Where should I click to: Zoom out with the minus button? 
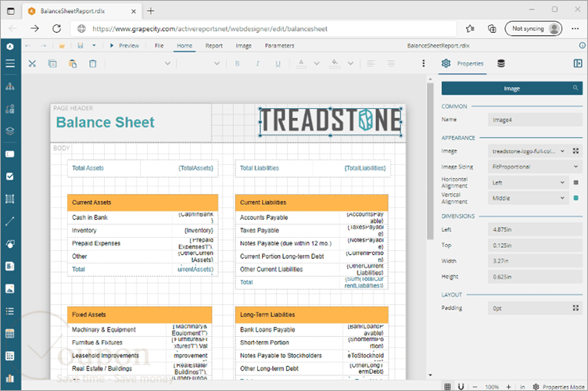tap(475, 386)
